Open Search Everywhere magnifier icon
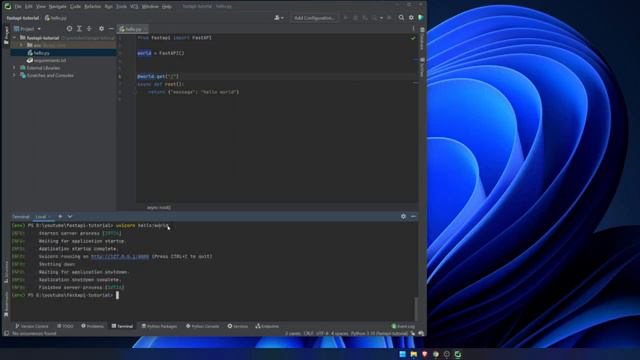The image size is (640, 360). tap(401, 18)
